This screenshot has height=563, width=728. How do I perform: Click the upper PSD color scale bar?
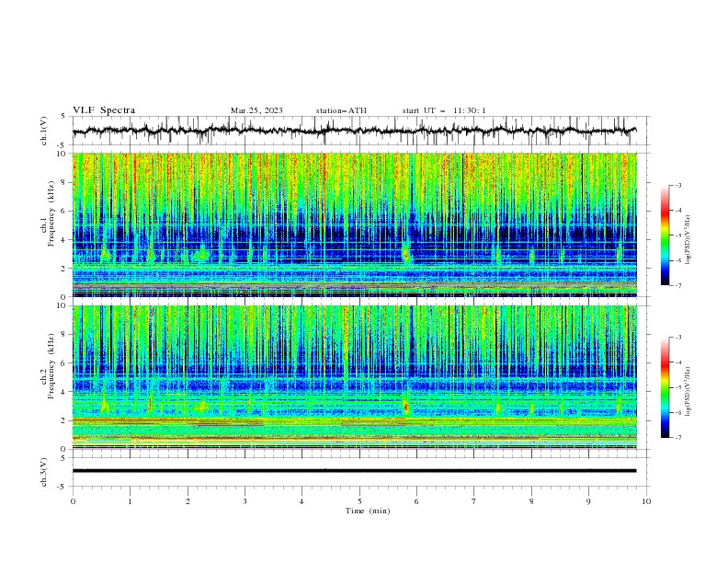click(665, 235)
